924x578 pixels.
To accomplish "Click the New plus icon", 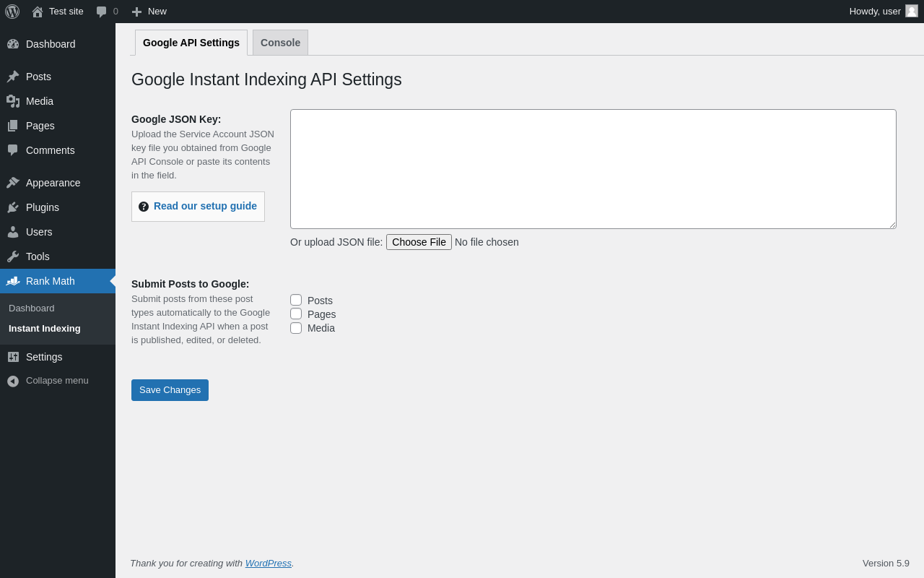I will (x=136, y=12).
